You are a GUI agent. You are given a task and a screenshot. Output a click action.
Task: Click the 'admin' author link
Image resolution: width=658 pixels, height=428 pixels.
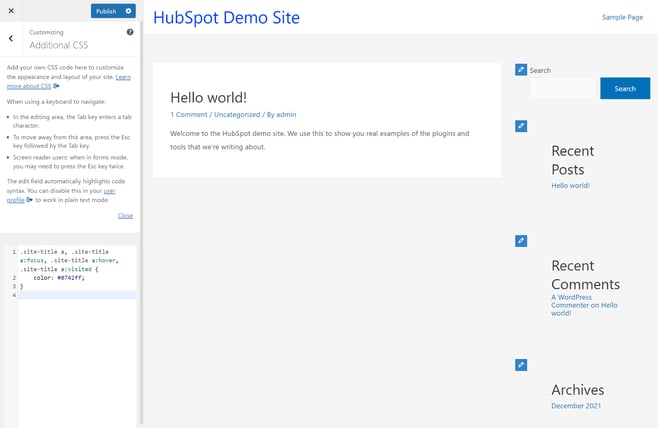tap(286, 115)
